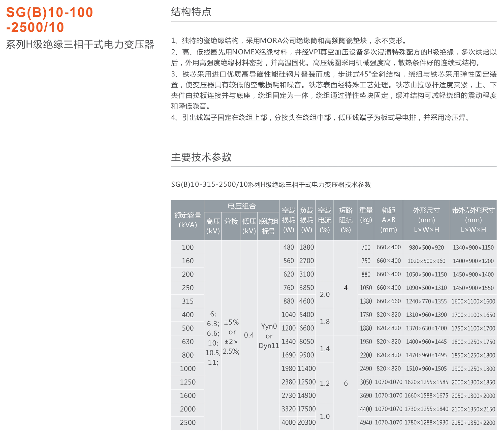The height and width of the screenshot is (439, 504).
Task: Select the 2500 kVA capacity cell
Action: [187, 423]
